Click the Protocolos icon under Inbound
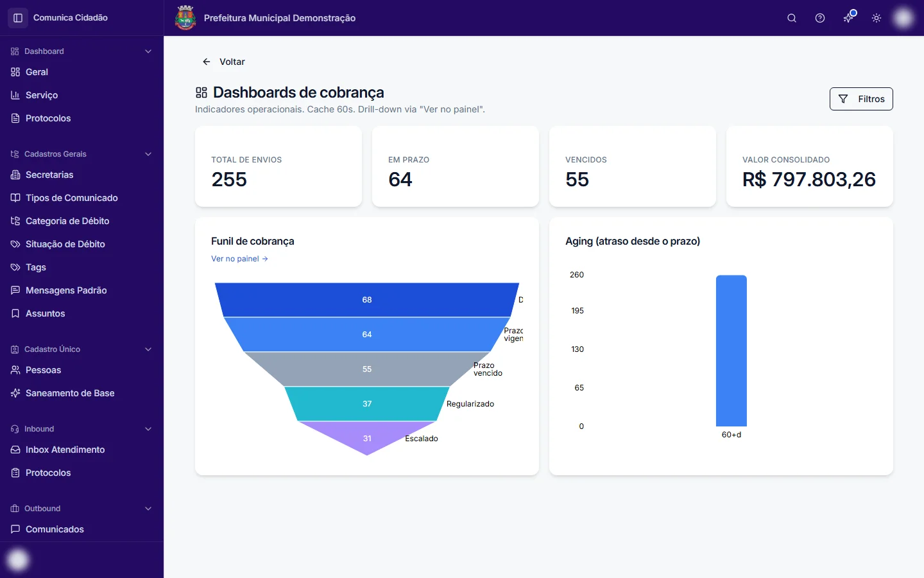This screenshot has width=924, height=578. click(15, 473)
